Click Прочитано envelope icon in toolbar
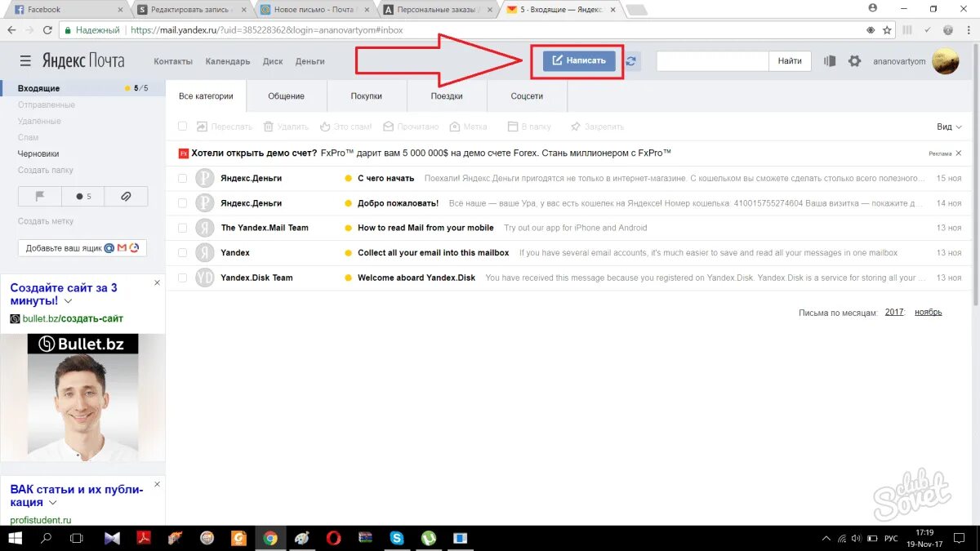This screenshot has height=551, width=980. [x=389, y=127]
